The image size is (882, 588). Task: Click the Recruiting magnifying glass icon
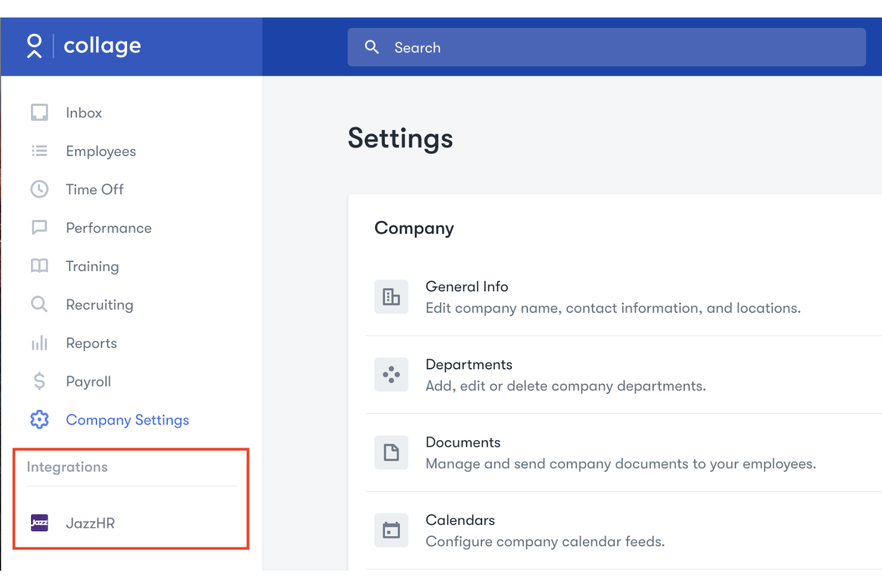click(x=39, y=304)
